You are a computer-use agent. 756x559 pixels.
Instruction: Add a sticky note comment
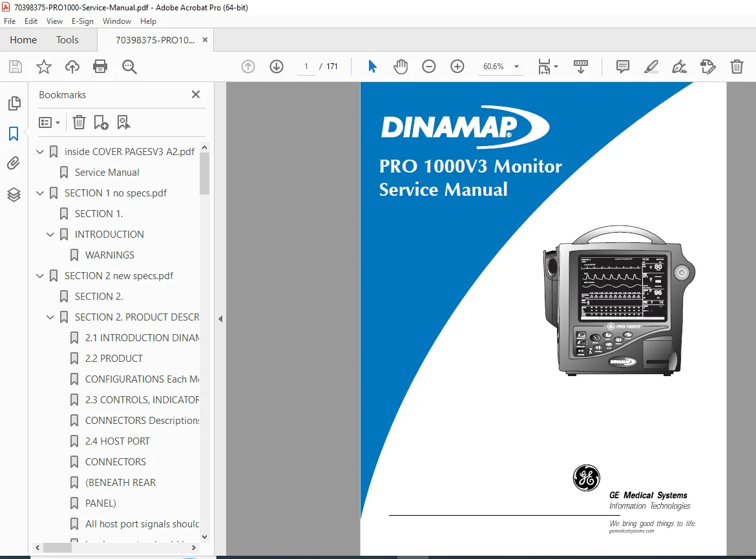pos(622,67)
